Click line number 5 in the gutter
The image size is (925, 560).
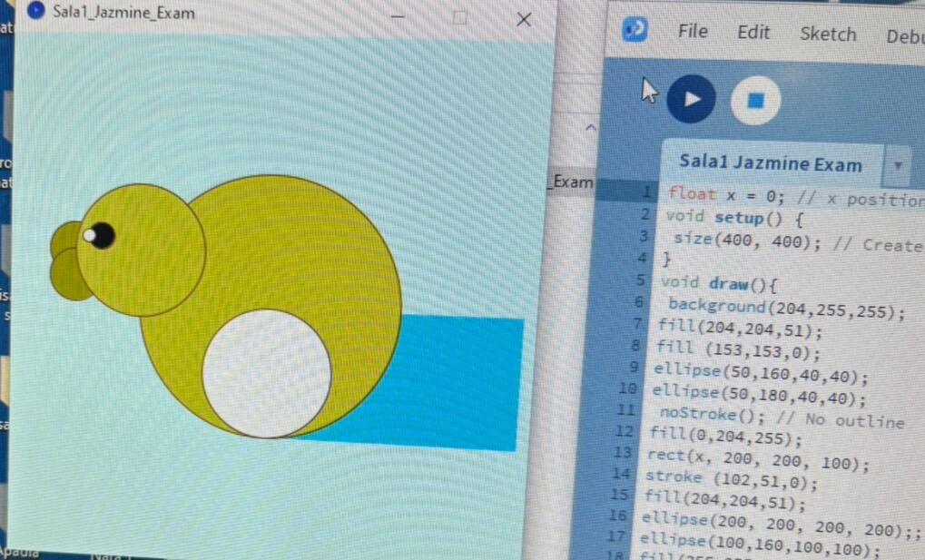tap(639, 281)
